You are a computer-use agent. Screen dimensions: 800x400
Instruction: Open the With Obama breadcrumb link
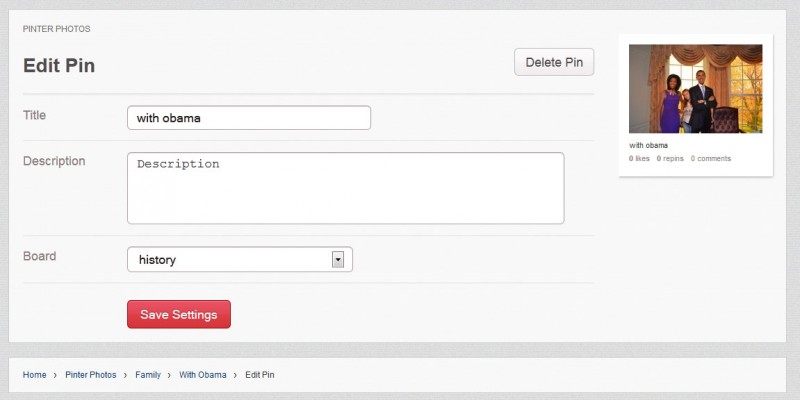tap(203, 375)
